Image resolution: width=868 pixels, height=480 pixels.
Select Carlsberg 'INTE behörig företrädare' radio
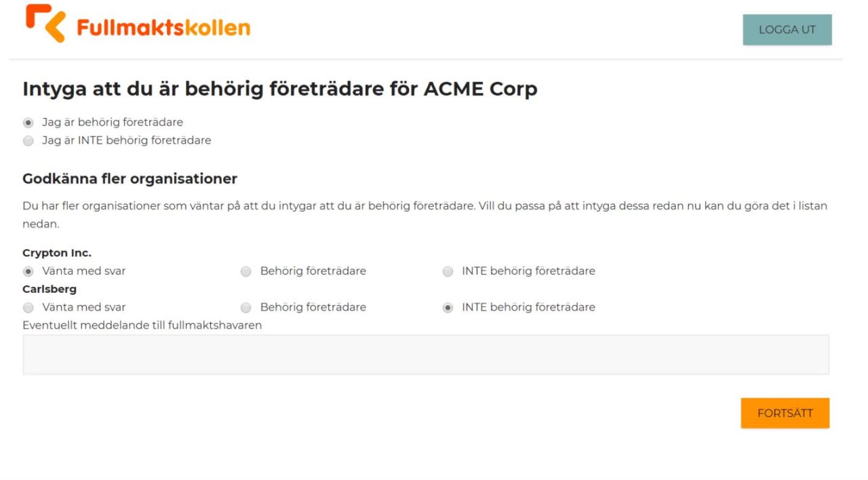click(x=448, y=307)
